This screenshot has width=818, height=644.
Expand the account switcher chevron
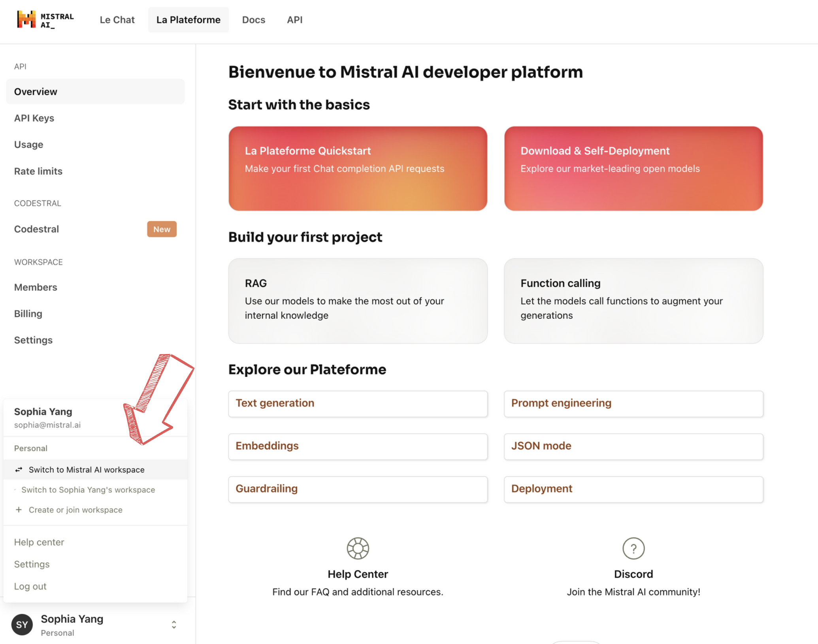point(174,625)
